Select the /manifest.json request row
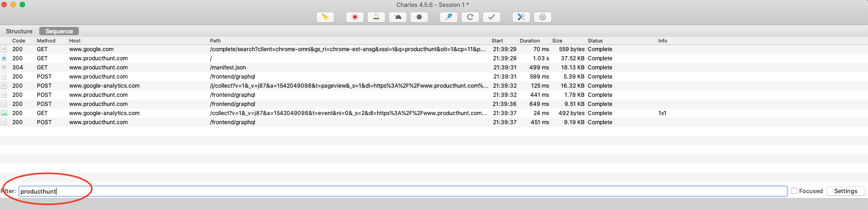The width and height of the screenshot is (868, 210). pyautogui.click(x=228, y=68)
